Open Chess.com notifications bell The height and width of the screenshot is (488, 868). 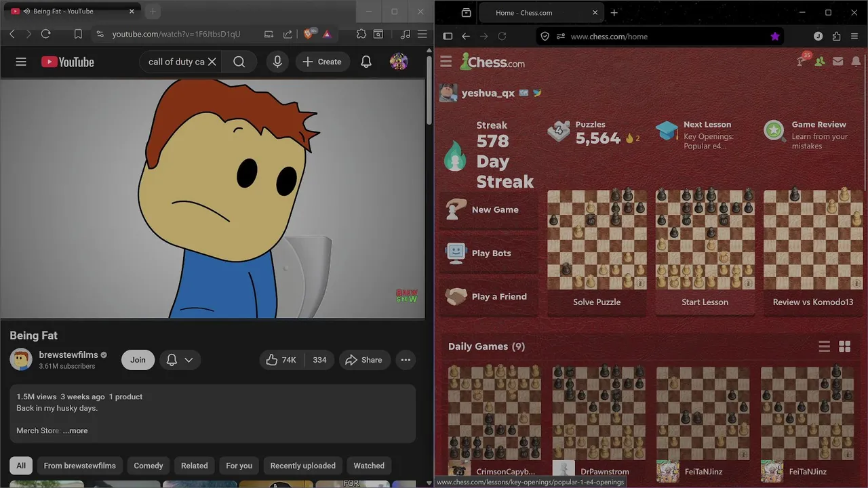856,62
